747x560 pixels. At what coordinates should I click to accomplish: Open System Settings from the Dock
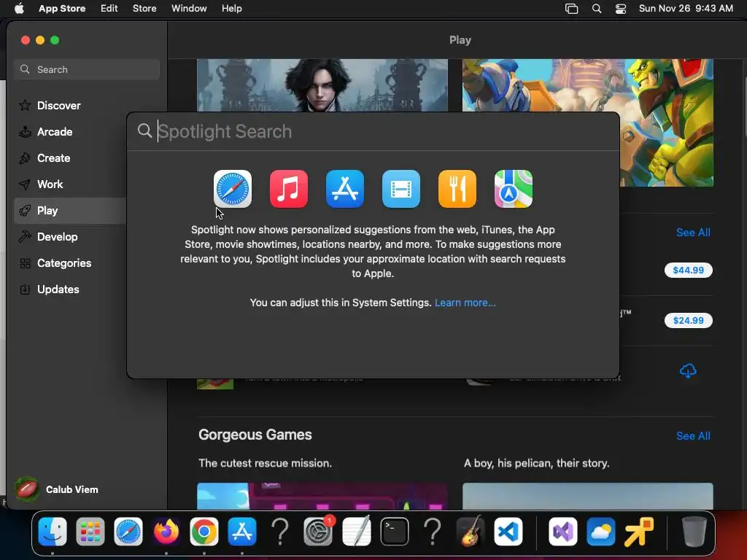[x=318, y=532]
